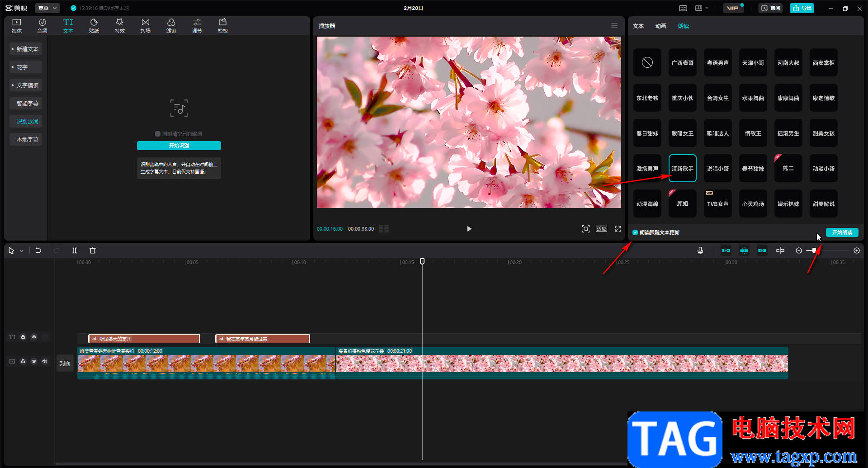Mute the main video track audio
This screenshot has height=468, width=868.
coord(45,361)
